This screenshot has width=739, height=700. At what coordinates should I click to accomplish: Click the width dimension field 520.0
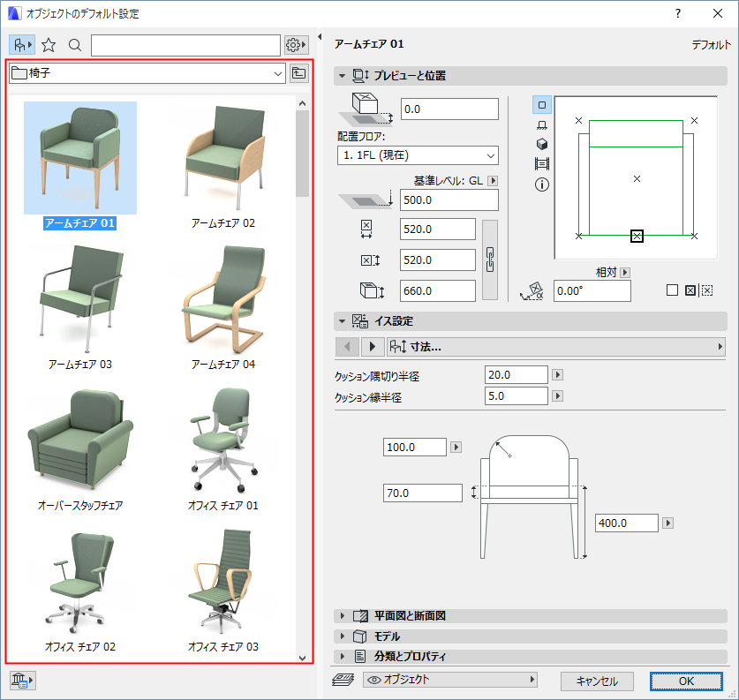438,229
